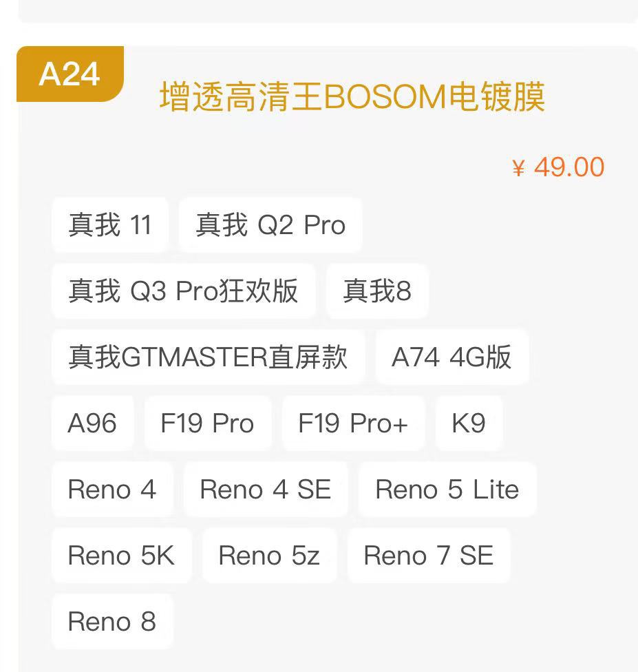Choose the Reno 5z tag

[x=269, y=556]
